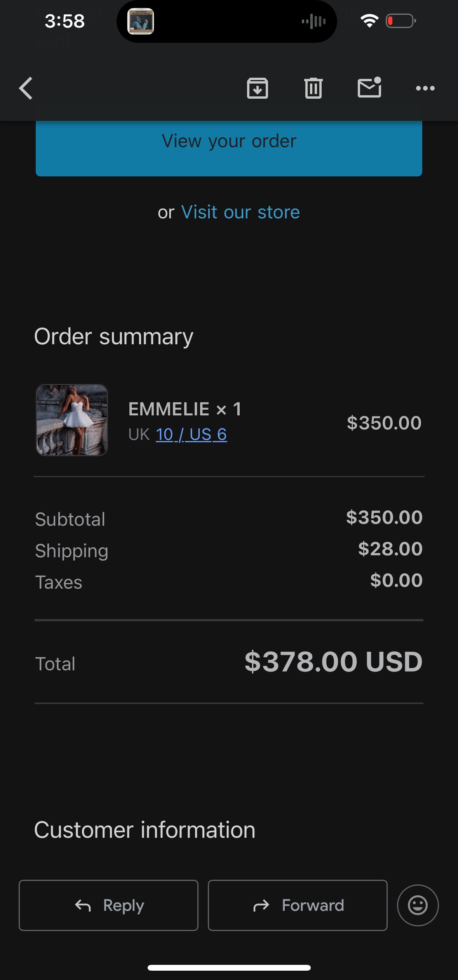This screenshot has height=980, width=458.
Task: Tap the home indicator bar
Action: click(x=229, y=967)
